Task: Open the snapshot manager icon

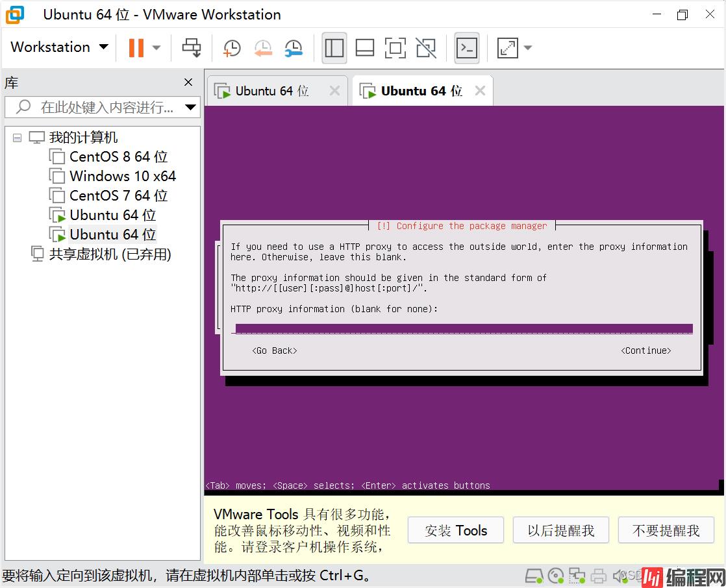Action: click(294, 47)
